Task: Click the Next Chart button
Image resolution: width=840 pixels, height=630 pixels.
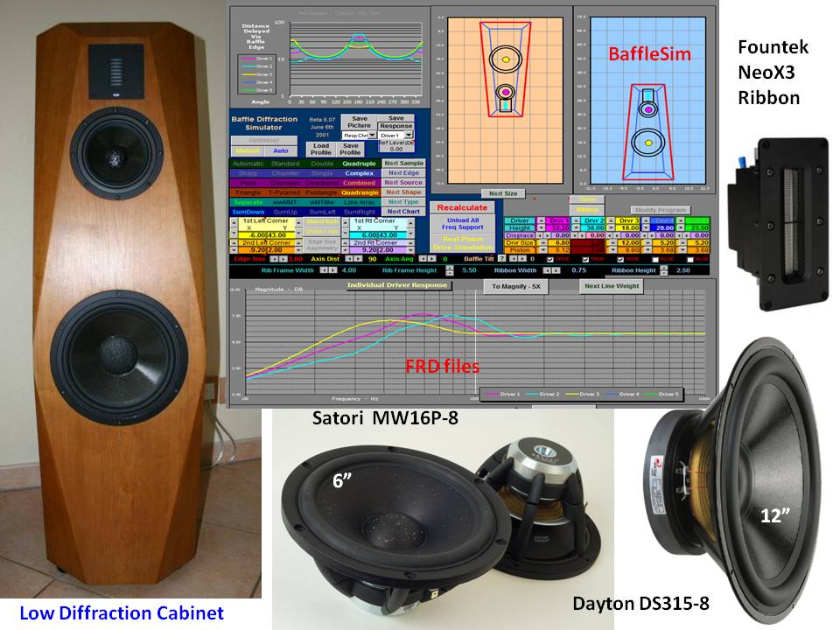Action: (403, 212)
